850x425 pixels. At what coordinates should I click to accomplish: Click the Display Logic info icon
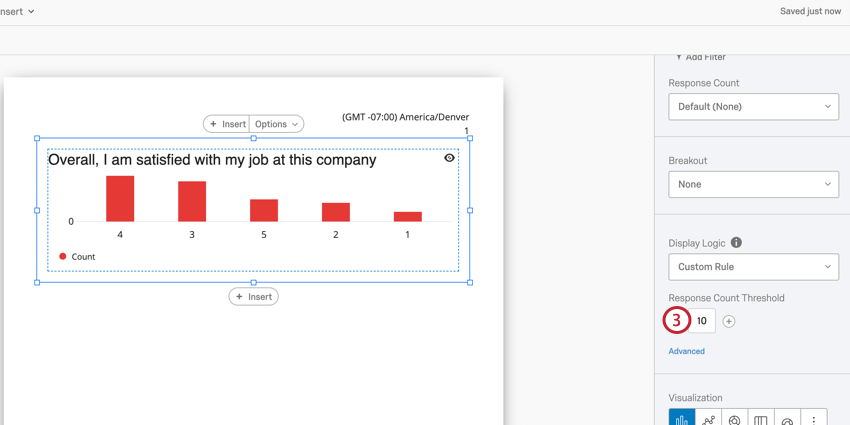point(736,243)
